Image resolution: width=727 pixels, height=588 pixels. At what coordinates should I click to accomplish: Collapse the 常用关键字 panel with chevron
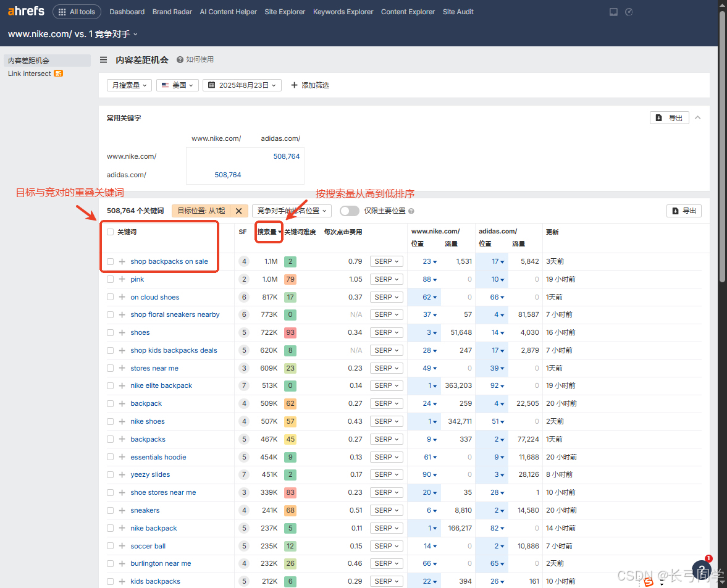click(x=698, y=118)
